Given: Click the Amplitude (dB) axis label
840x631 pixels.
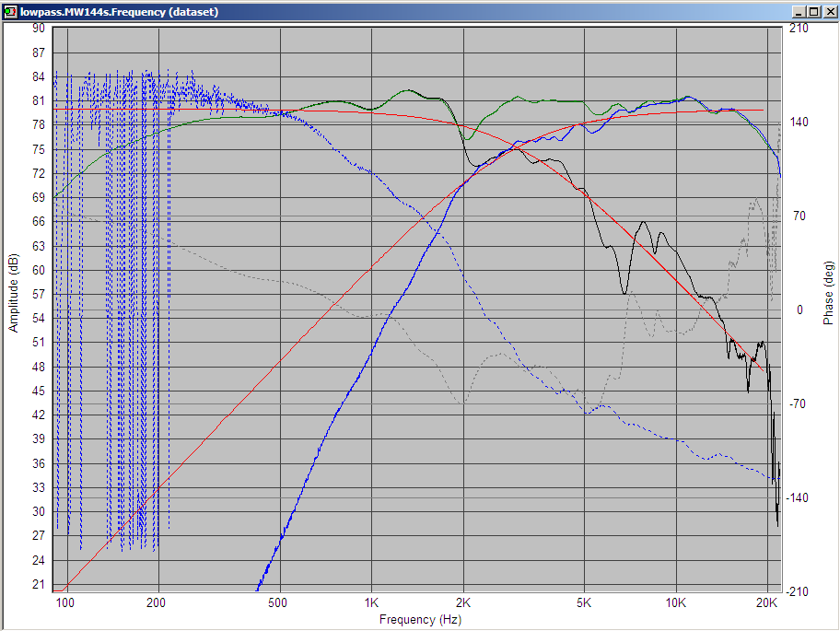Looking at the screenshot, I should pos(14,292).
